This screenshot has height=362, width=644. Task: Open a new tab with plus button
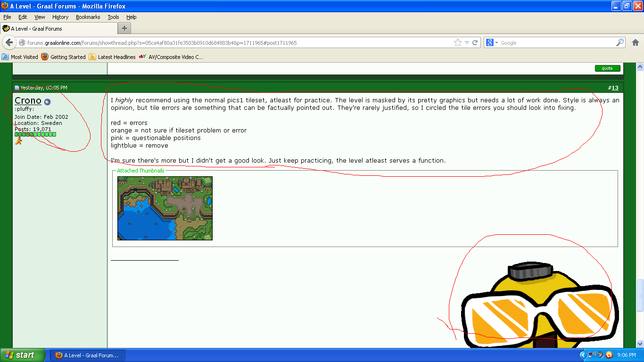[124, 28]
